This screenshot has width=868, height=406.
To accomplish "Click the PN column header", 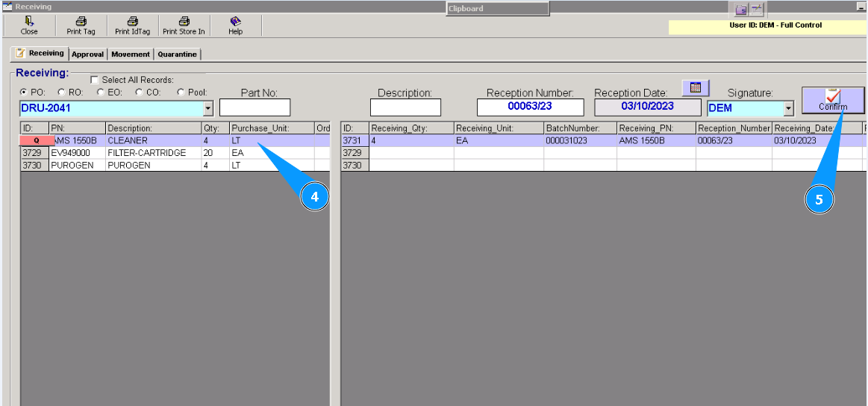I will point(78,128).
